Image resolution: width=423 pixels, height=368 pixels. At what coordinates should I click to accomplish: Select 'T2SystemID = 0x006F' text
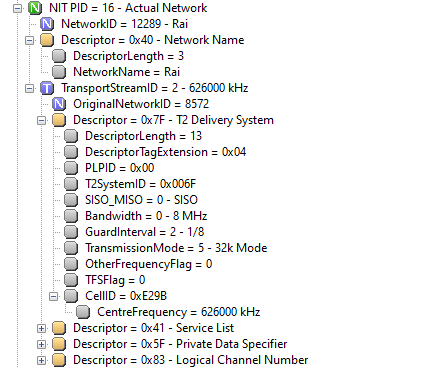point(141,184)
